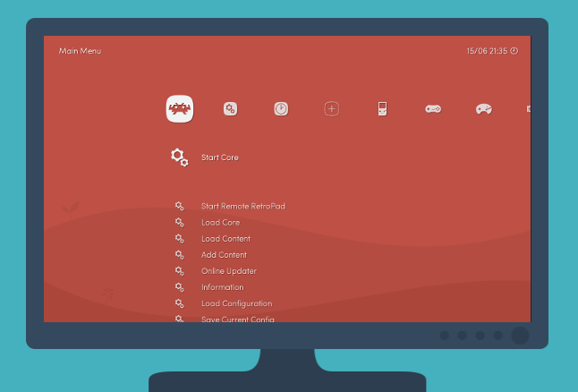The image size is (578, 392).
Task: Open the Load Content entry
Action: pos(225,239)
